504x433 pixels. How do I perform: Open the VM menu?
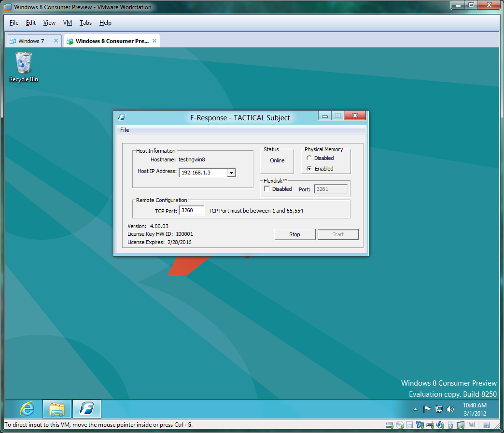68,23
